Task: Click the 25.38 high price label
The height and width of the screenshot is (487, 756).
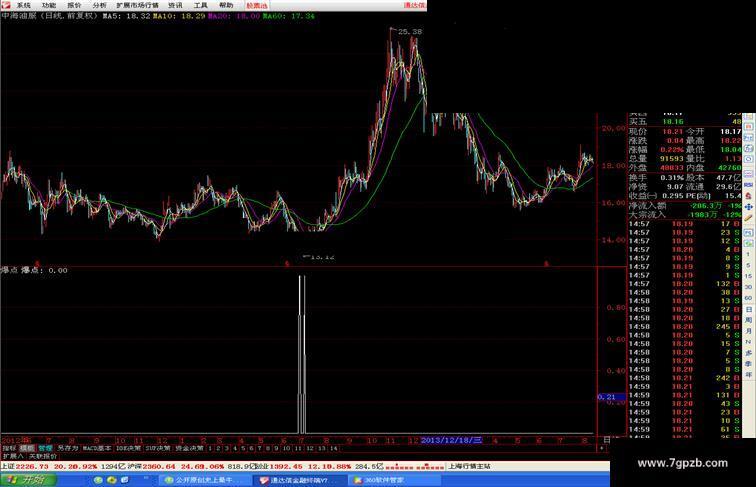Action: [x=410, y=32]
